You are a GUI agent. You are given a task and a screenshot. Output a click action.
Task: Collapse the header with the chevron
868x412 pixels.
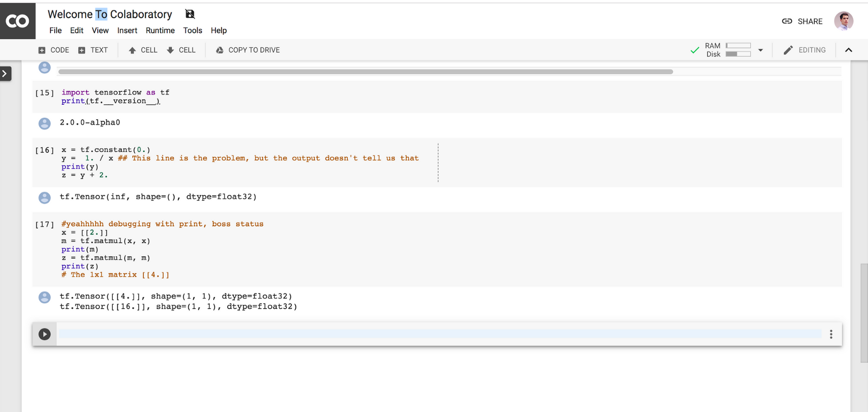point(848,50)
